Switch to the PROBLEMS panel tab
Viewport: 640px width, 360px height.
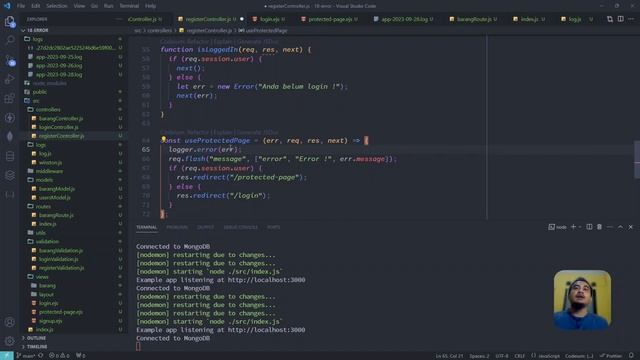[177, 227]
